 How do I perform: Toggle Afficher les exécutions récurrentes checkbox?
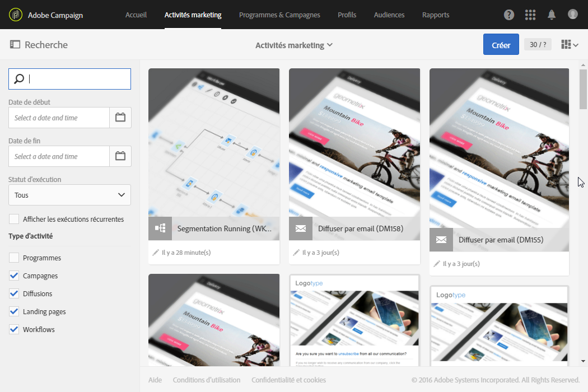pos(14,219)
